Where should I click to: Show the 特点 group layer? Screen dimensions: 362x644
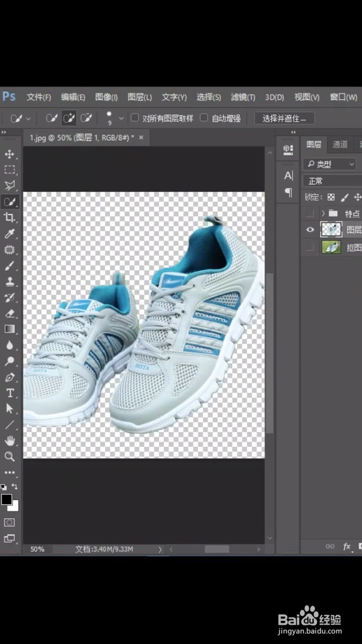coord(310,213)
